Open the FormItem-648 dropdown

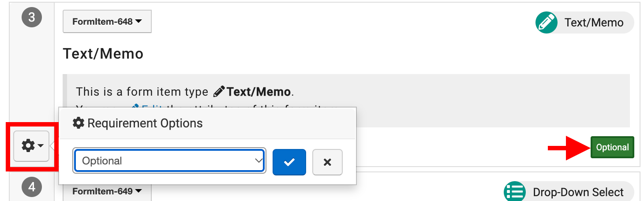[x=107, y=22]
